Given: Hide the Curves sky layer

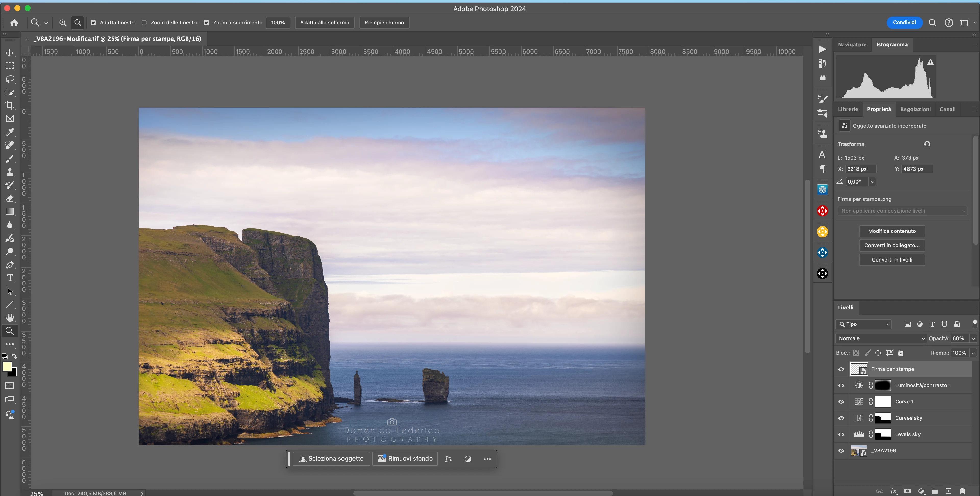Looking at the screenshot, I should click(x=841, y=418).
